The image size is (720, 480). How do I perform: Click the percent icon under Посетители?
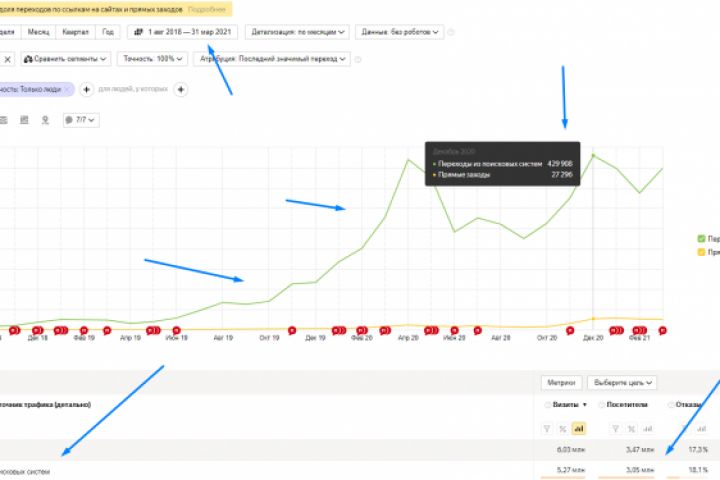click(631, 429)
